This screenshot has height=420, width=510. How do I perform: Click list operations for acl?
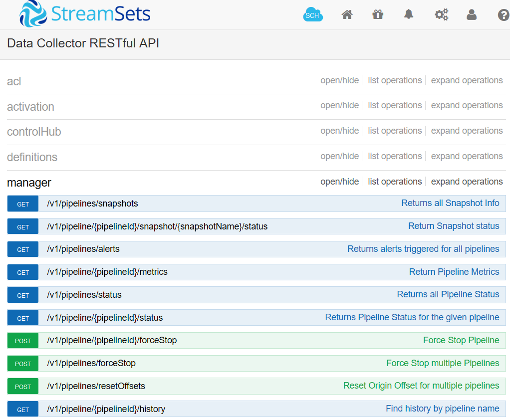point(395,80)
